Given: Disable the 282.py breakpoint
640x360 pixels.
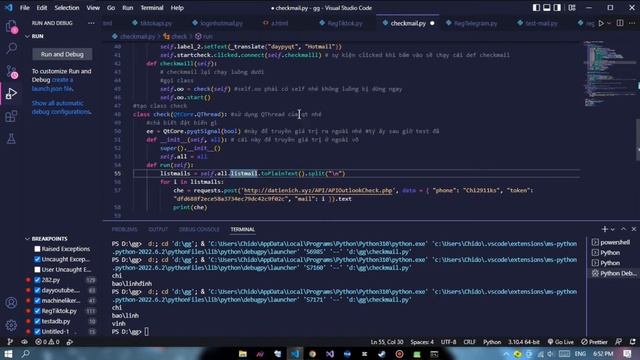Looking at the screenshot, I should (37, 280).
